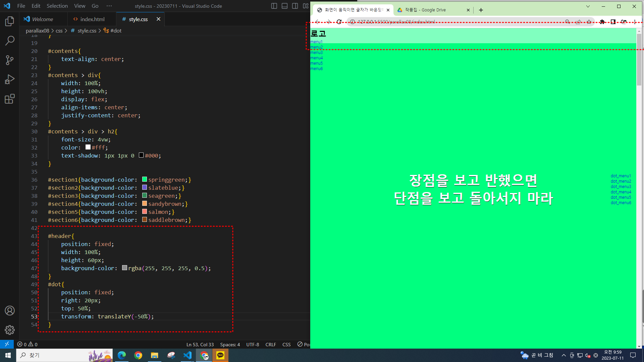The height and width of the screenshot is (362, 644).
Task: Toggle secondary side bar layout button
Action: click(295, 6)
